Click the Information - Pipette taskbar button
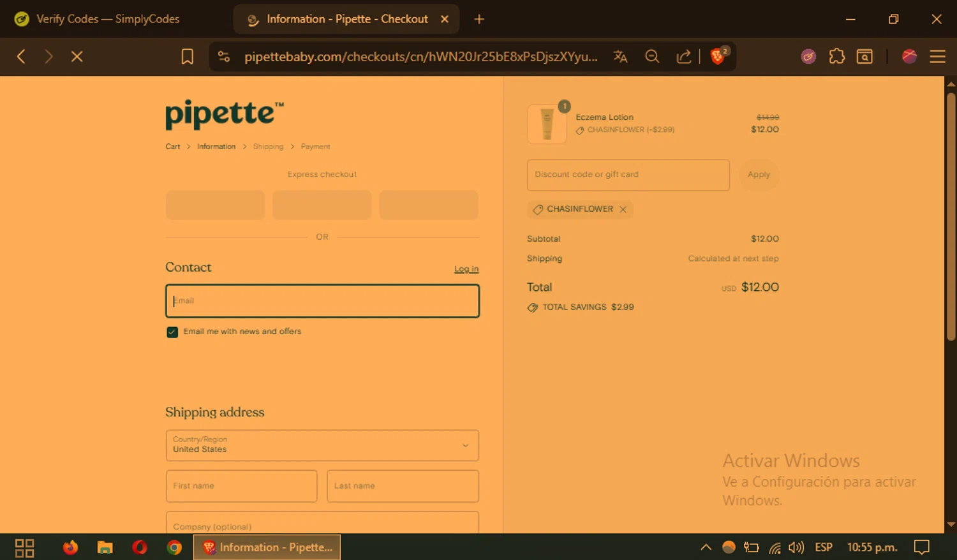Viewport: 957px width, 560px height. click(267, 547)
